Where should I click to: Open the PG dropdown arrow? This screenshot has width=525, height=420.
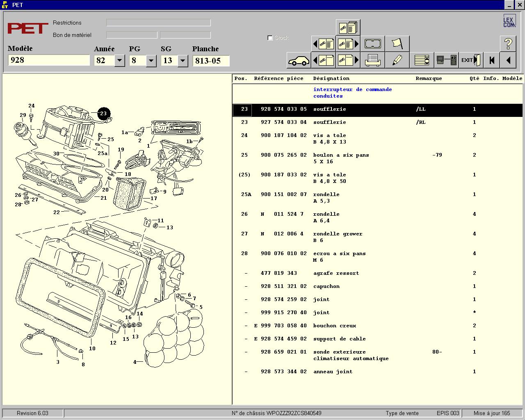pos(151,61)
